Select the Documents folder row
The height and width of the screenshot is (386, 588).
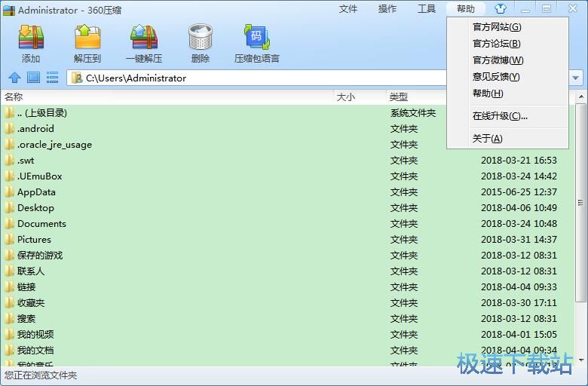pos(287,224)
